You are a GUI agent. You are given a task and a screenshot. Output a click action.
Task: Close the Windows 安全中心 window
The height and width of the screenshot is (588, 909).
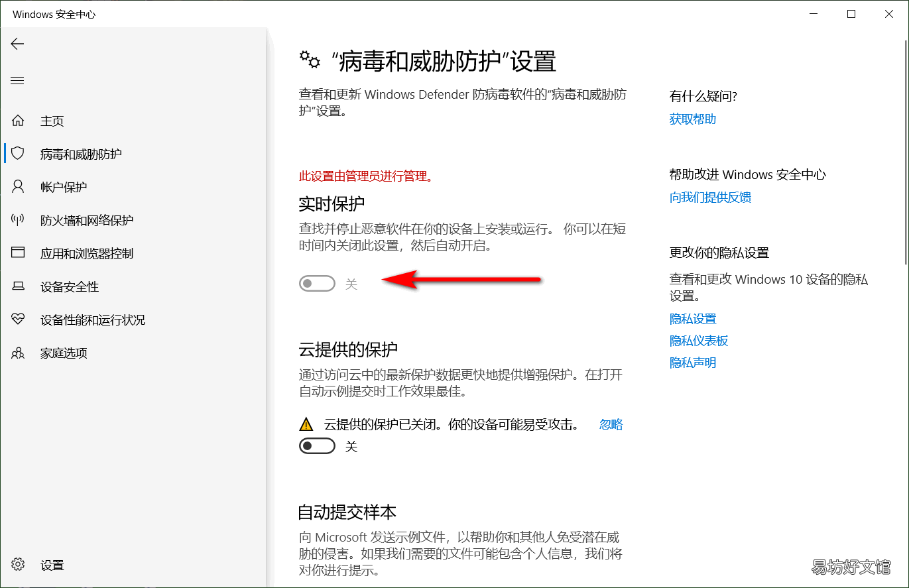(888, 13)
